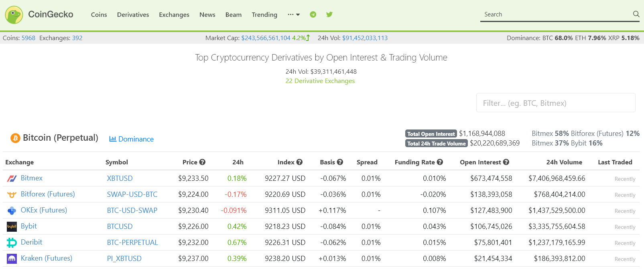Screen dimensions: 644x269
Task: Expand the more menu ellipsis dropdown
Action: pyautogui.click(x=294, y=14)
